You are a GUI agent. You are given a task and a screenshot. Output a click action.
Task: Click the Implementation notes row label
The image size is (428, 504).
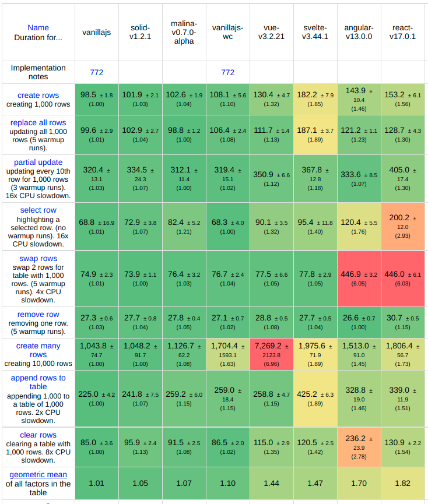[38, 72]
